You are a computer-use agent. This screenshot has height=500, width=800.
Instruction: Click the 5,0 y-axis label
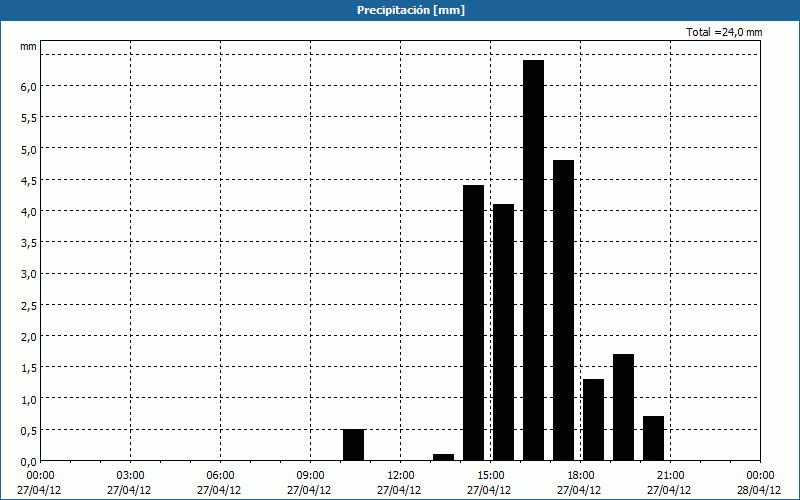(x=29, y=148)
